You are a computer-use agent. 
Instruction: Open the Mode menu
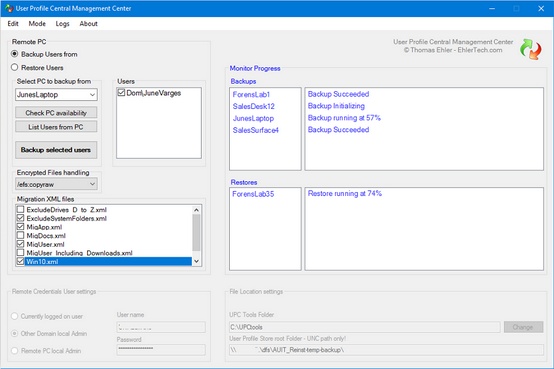(37, 24)
